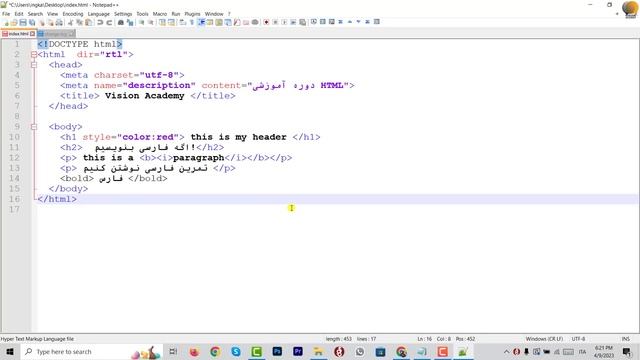Image resolution: width=640 pixels, height=360 pixels.
Task: Click the Save All toolbar icon
Action: point(32,22)
